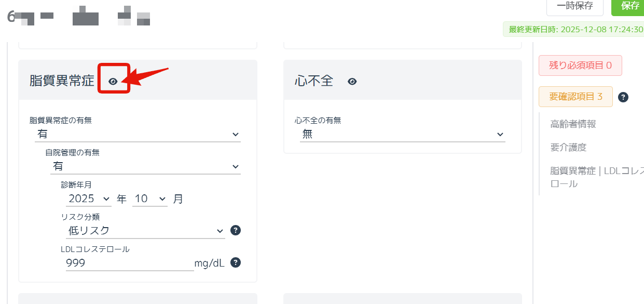Click help icon next to 要確認項目 3
Viewport: 644px width, 304px height.
623,97
